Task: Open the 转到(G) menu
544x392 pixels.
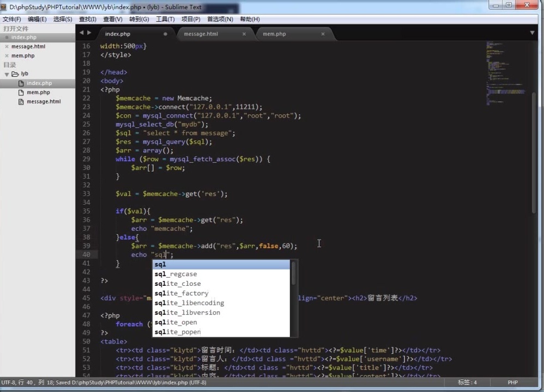Action: tap(139, 19)
